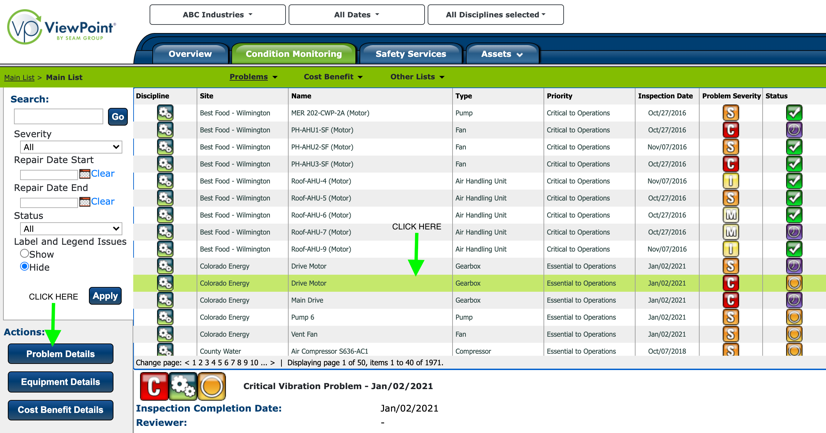Click green check status for MER 202-CWP-2A
The height and width of the screenshot is (433, 826).
click(794, 113)
